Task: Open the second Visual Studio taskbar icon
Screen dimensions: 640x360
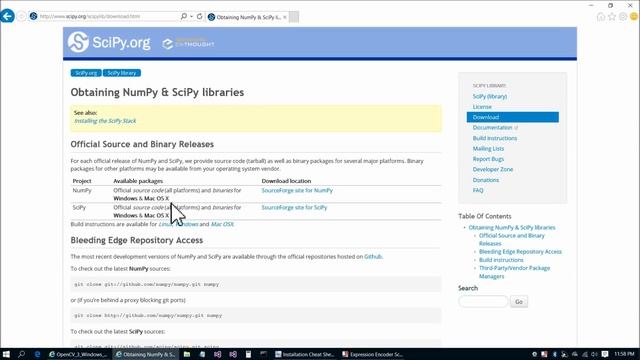Action: [233, 354]
